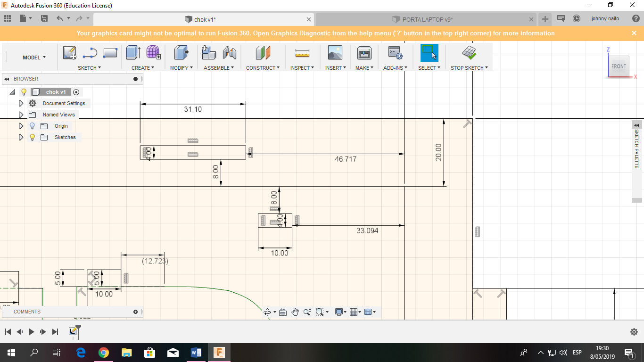Click the Create Form icon
This screenshot has height=362, width=644.
[153, 53]
